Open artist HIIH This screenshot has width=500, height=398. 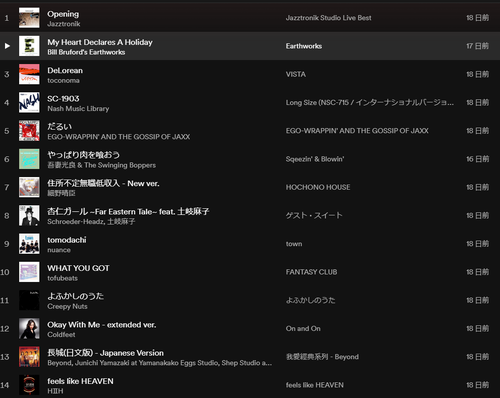click(55, 391)
